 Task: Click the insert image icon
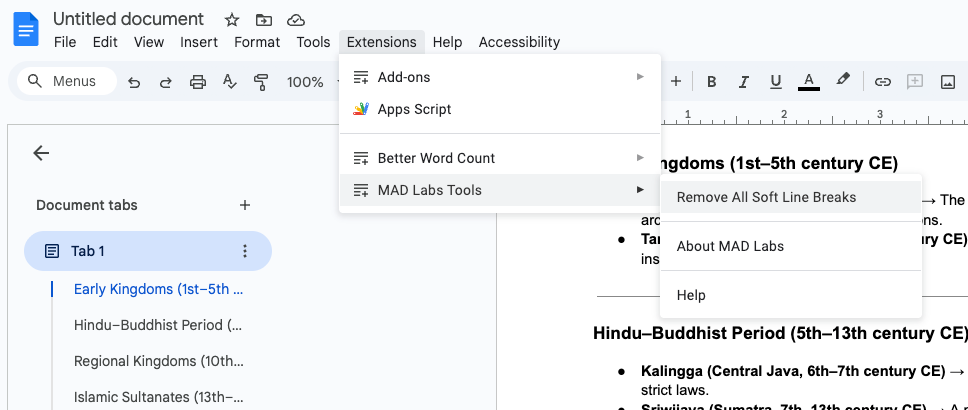pyautogui.click(x=948, y=82)
